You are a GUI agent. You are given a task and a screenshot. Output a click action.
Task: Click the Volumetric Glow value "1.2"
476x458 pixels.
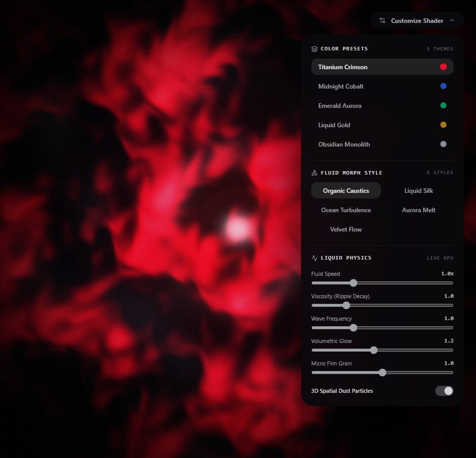click(x=449, y=341)
